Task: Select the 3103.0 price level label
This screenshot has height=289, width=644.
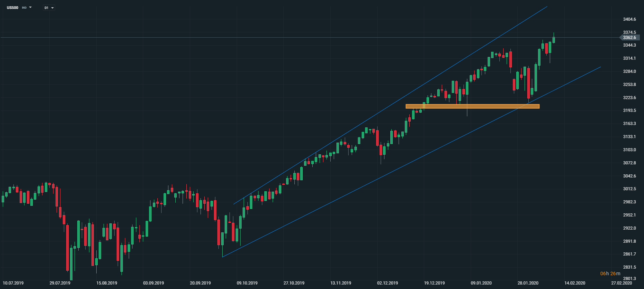Action: click(630, 150)
